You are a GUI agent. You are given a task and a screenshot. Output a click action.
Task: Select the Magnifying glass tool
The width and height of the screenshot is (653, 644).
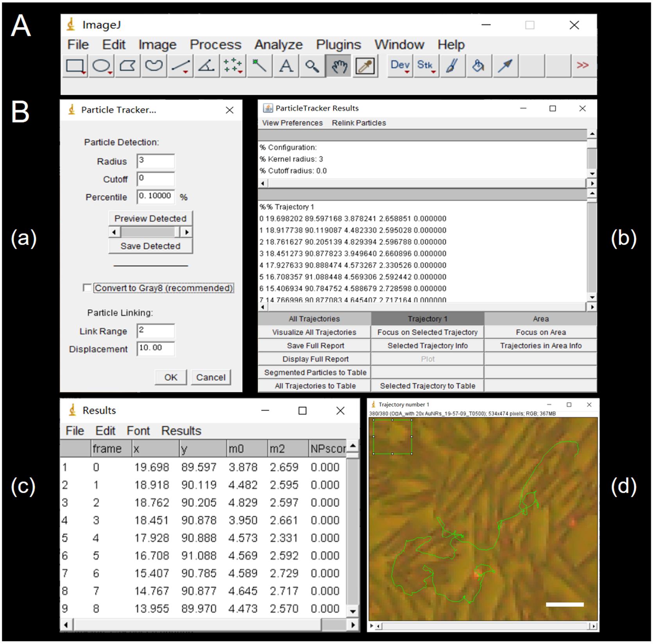(312, 66)
